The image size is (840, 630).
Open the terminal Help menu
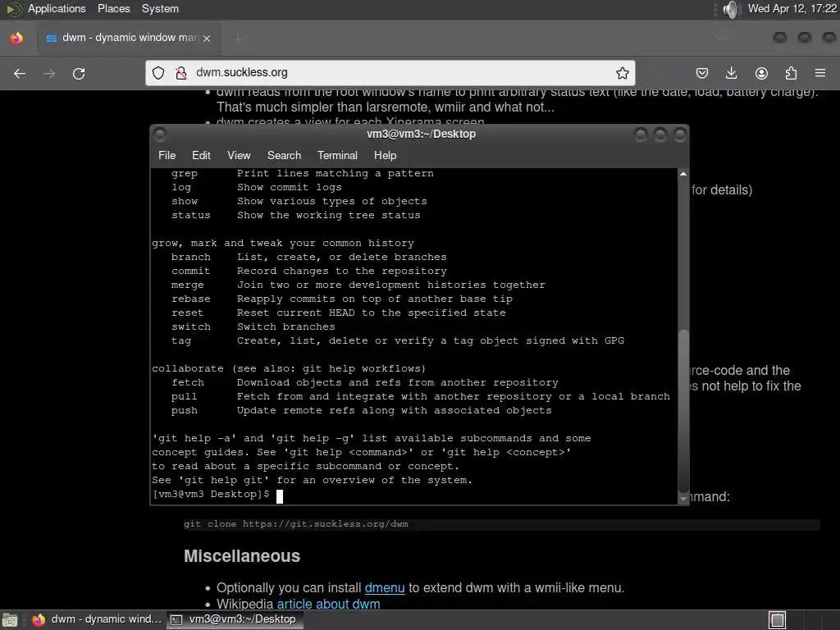point(385,155)
